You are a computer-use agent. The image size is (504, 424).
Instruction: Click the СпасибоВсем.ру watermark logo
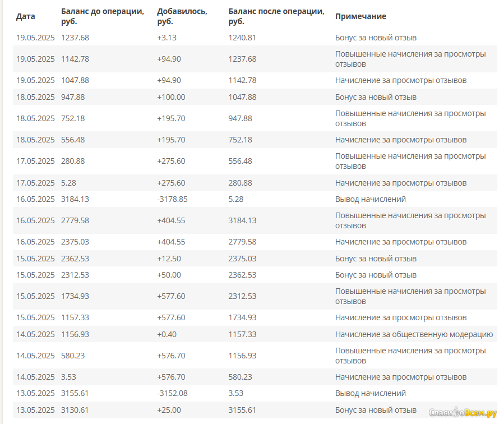click(463, 412)
